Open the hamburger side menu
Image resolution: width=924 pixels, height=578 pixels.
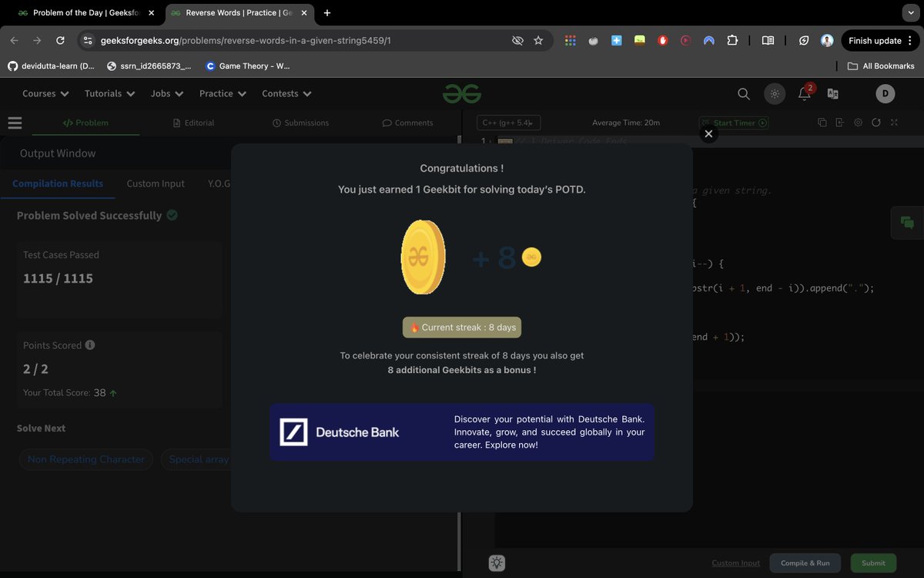pos(15,123)
